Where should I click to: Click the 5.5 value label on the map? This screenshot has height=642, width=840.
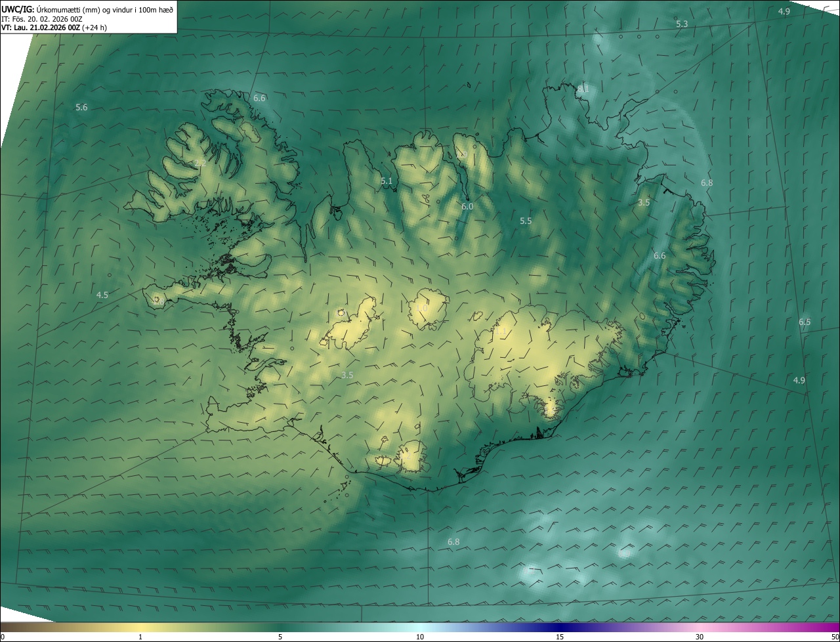coord(526,221)
